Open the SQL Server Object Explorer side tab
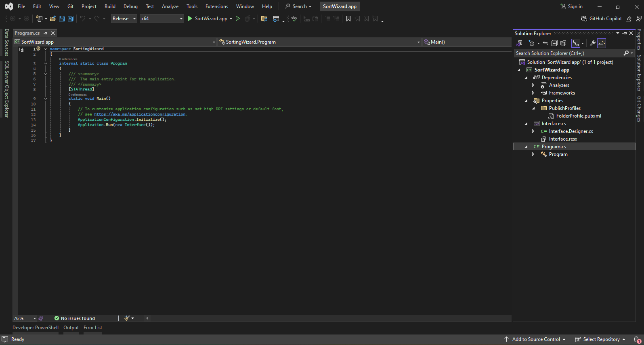The height and width of the screenshot is (345, 644). click(6, 89)
